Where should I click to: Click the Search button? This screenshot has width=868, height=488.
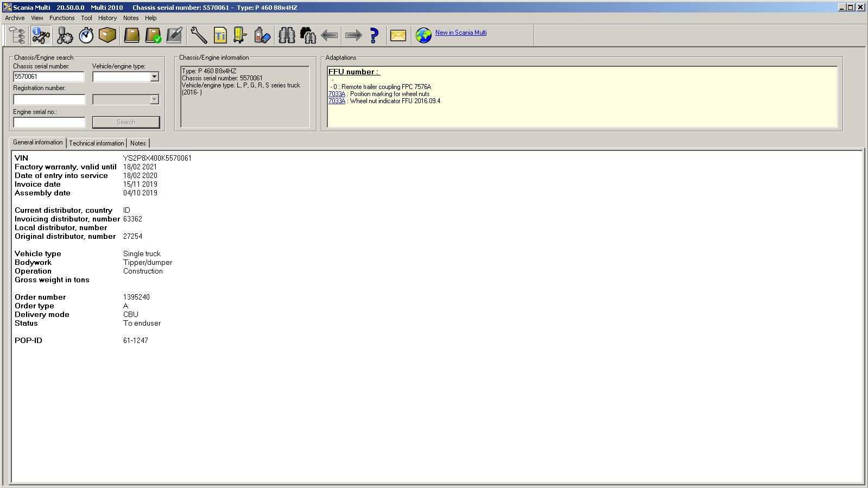[x=126, y=122]
